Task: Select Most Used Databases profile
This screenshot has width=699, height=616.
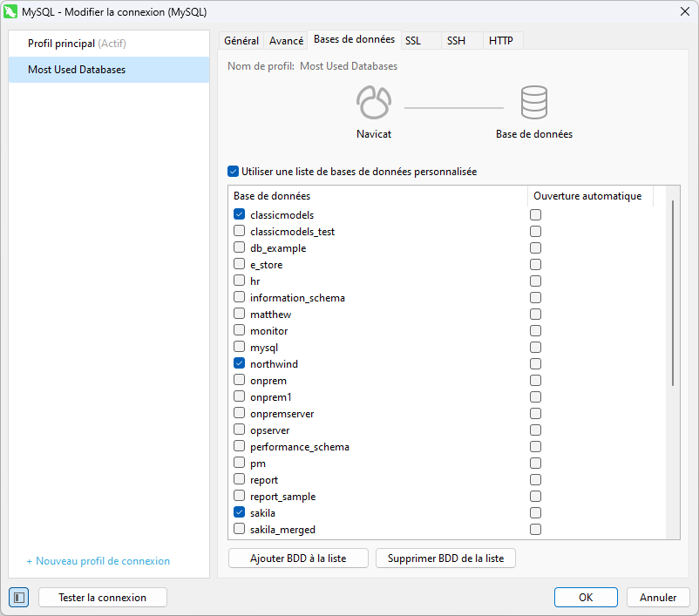Action: pyautogui.click(x=109, y=70)
